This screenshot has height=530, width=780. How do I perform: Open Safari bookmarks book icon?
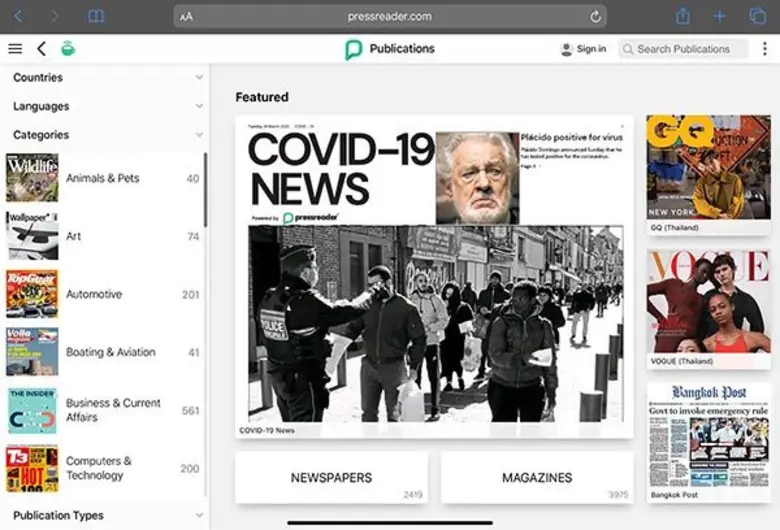[x=96, y=16]
